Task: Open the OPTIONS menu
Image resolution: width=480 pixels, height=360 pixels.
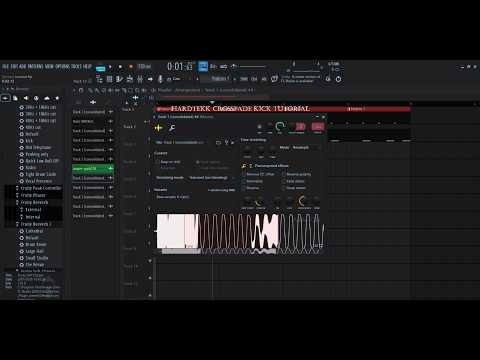Action: point(62,66)
